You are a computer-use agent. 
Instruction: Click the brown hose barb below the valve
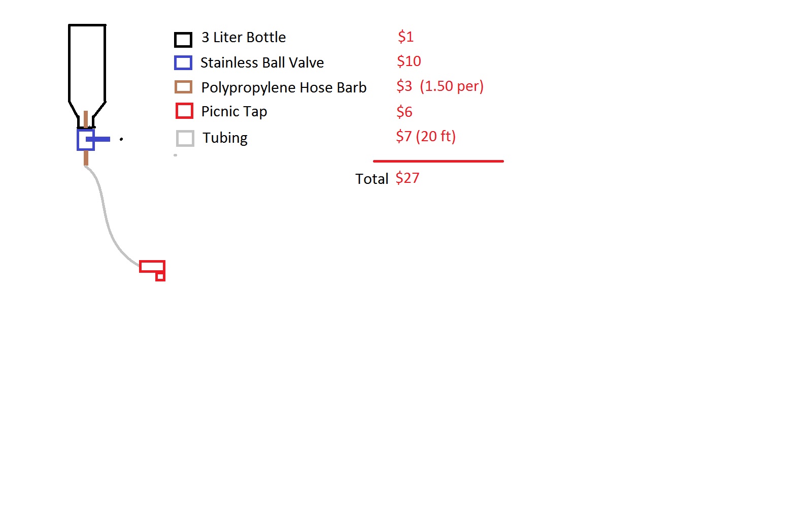(x=86, y=157)
